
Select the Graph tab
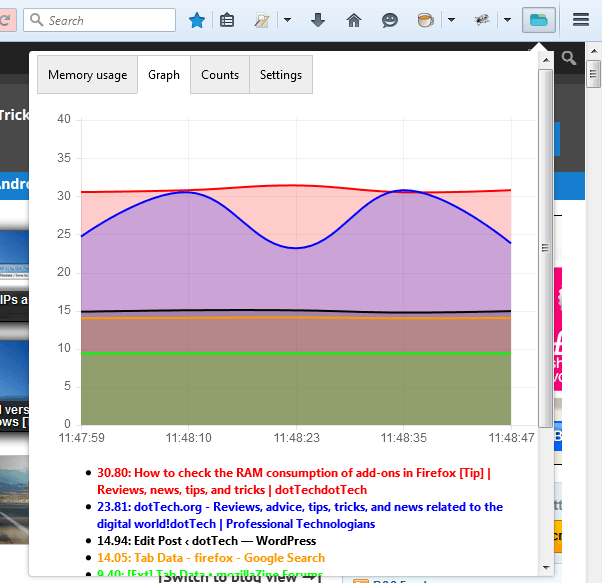164,75
